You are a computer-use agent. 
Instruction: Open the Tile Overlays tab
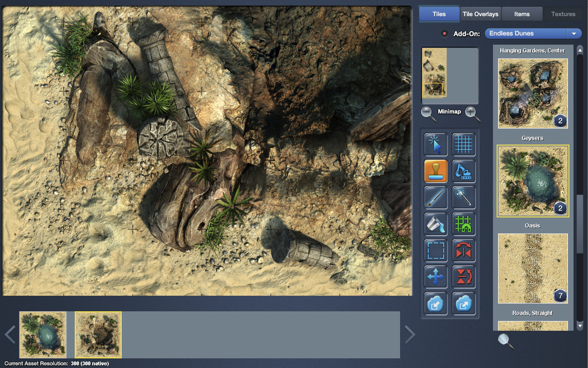tap(480, 14)
